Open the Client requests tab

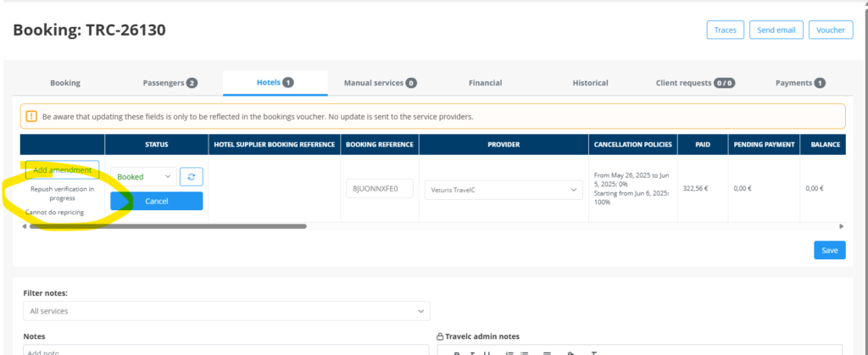(694, 83)
